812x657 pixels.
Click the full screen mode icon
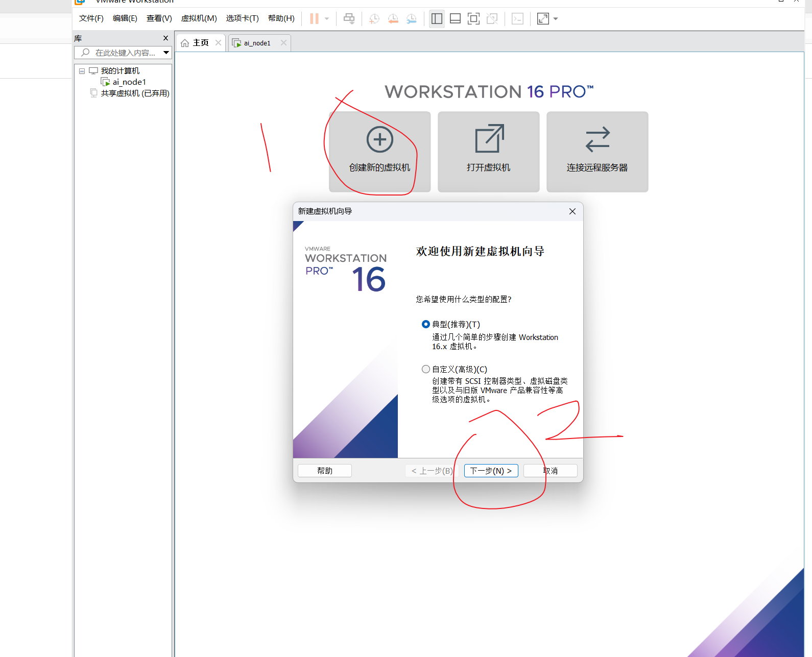[473, 19]
